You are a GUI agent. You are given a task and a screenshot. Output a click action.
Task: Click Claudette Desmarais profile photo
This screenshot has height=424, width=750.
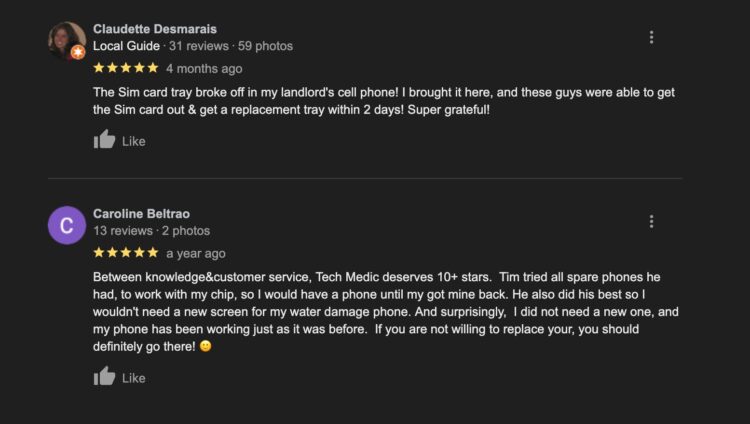66,40
